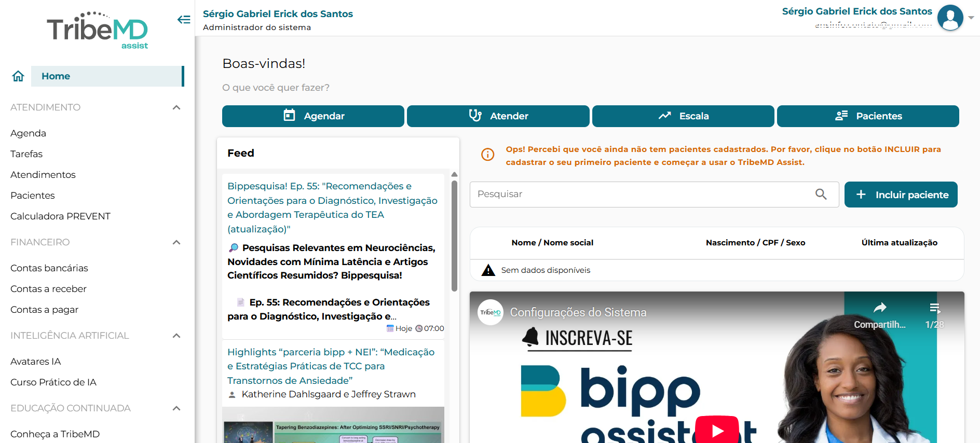Open the account dropdown arrow
980x443 pixels.
[971, 18]
